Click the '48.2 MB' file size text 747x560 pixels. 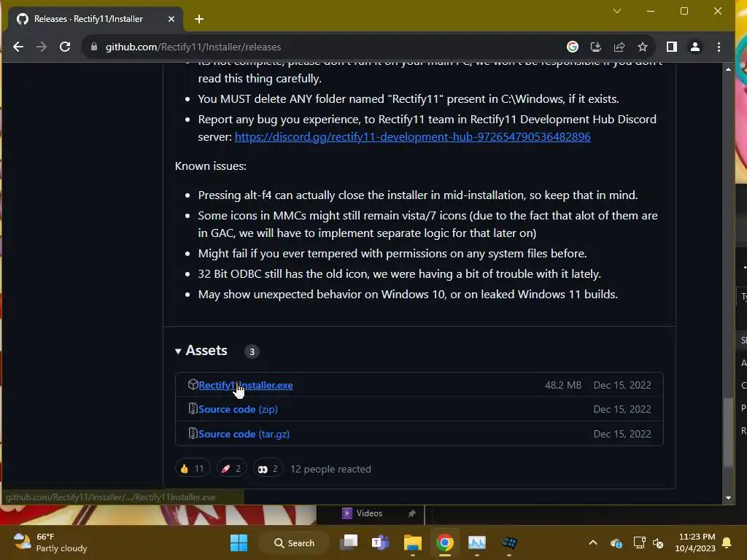[x=563, y=385]
